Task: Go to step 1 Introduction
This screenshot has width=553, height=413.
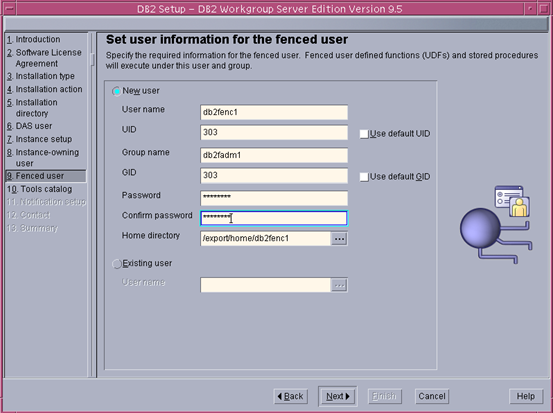Action: [x=34, y=40]
